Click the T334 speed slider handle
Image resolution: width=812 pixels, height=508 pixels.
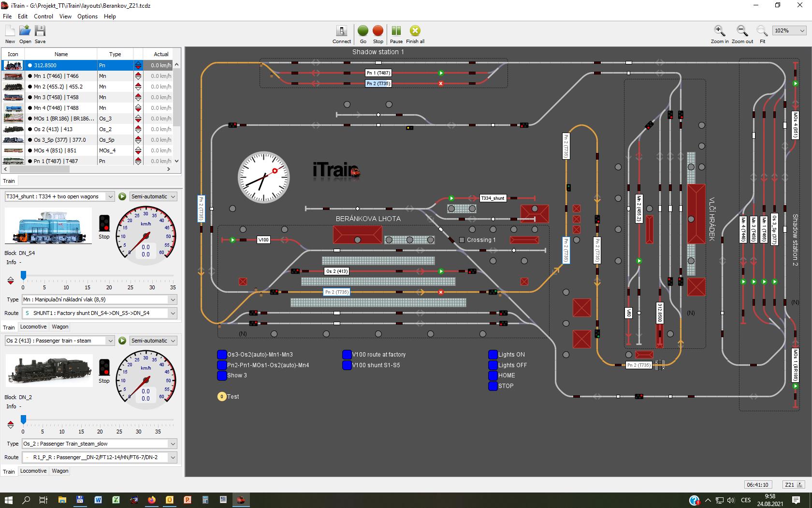pyautogui.click(x=23, y=276)
